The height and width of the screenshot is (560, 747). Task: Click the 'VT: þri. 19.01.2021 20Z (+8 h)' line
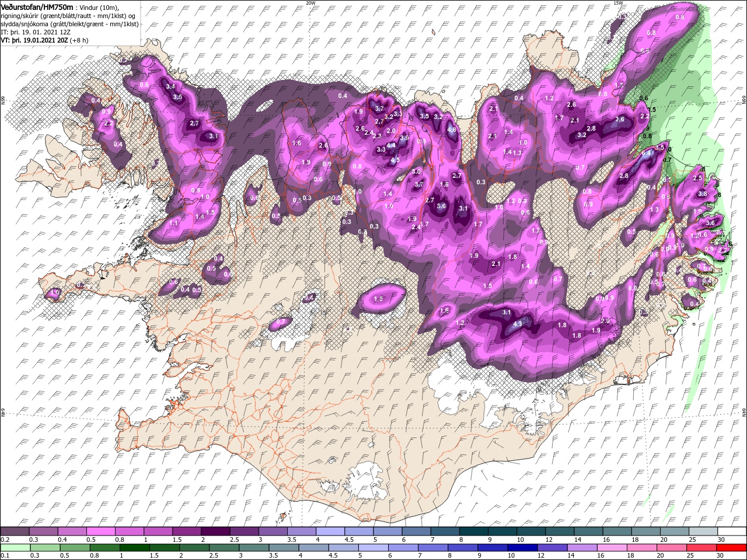(45, 40)
